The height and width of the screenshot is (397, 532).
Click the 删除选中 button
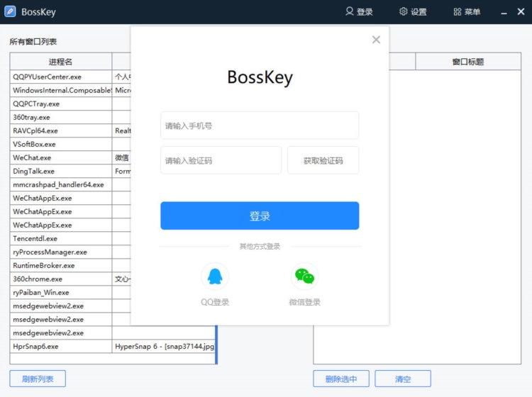pos(340,379)
